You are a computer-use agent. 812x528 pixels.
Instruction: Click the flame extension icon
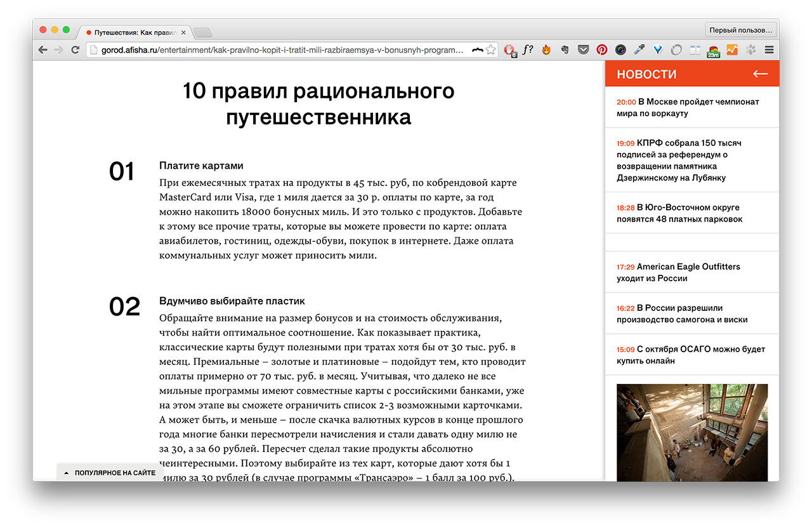click(x=546, y=49)
